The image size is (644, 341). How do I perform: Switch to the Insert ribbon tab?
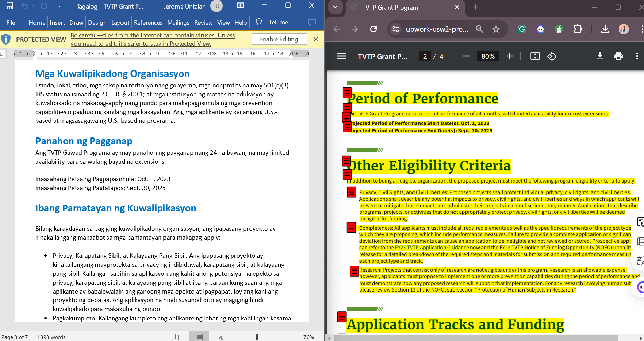coord(57,22)
